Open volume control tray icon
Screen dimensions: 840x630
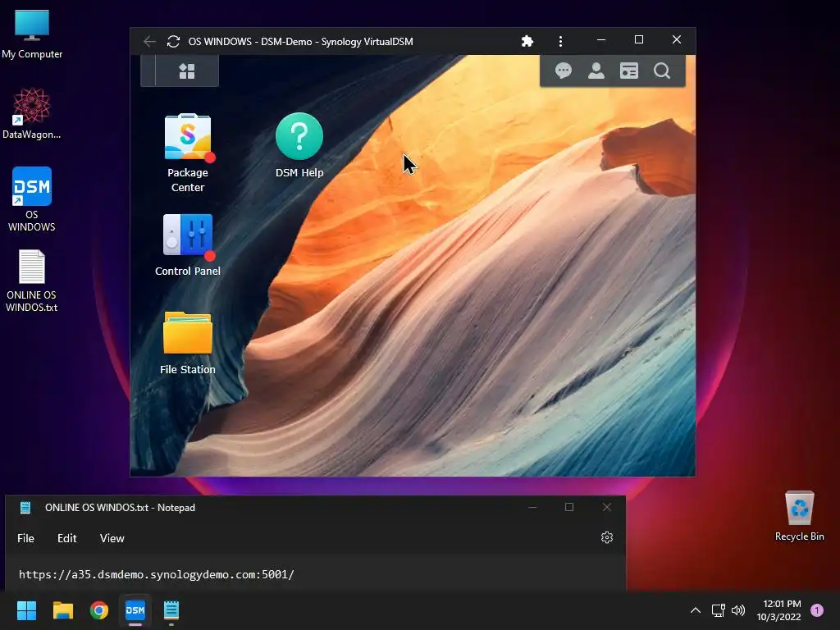coord(738,610)
